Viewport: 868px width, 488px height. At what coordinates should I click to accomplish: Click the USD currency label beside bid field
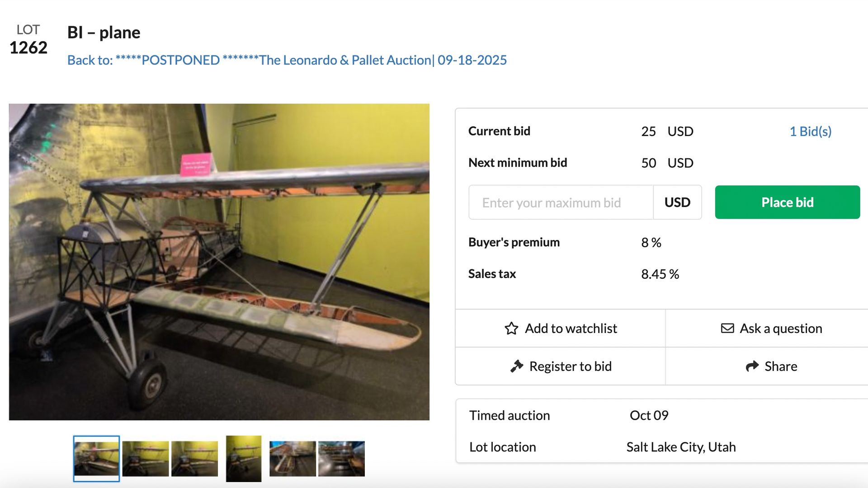pyautogui.click(x=677, y=202)
